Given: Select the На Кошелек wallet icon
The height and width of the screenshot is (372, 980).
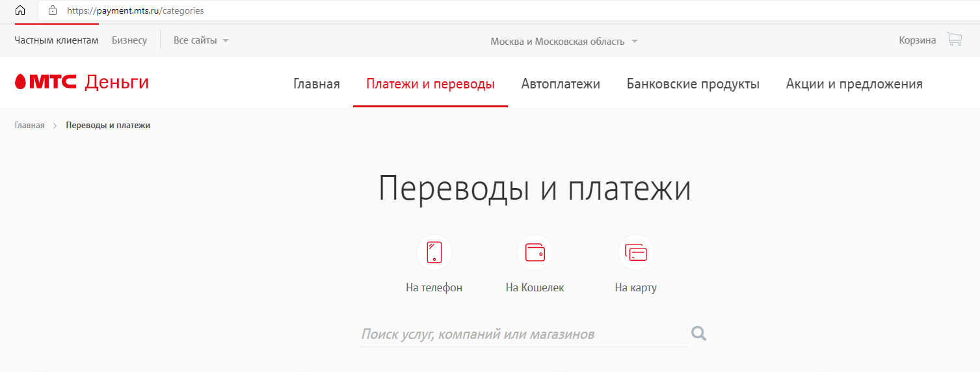Looking at the screenshot, I should 535,252.
